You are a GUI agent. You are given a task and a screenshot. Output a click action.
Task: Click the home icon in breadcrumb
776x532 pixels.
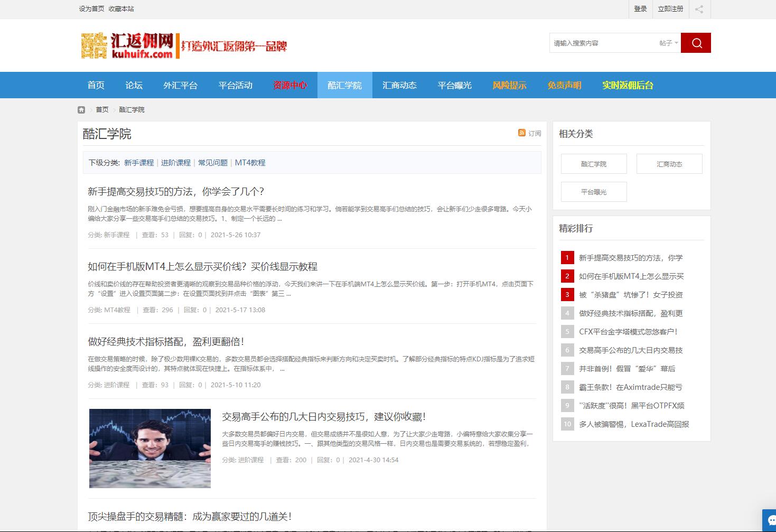[x=81, y=110]
